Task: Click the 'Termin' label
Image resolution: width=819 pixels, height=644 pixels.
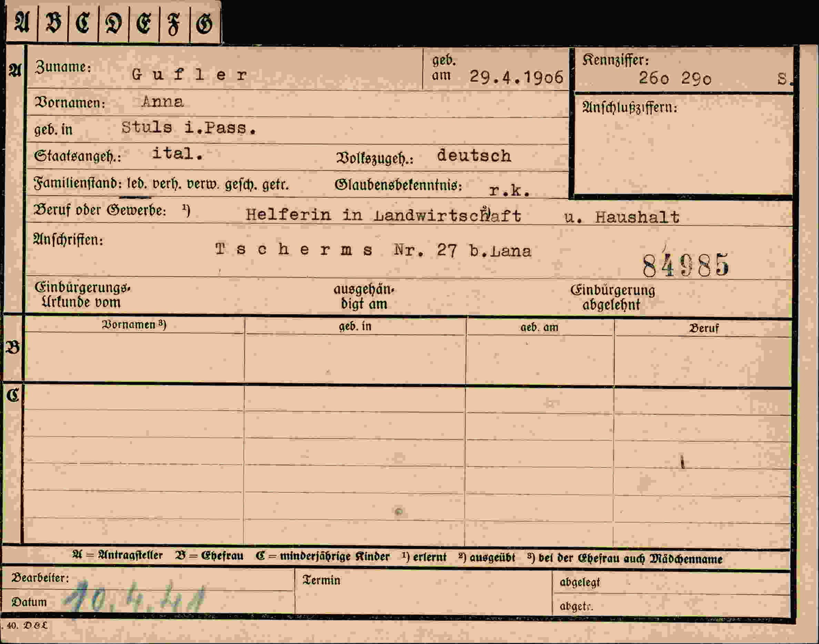Action: (321, 580)
